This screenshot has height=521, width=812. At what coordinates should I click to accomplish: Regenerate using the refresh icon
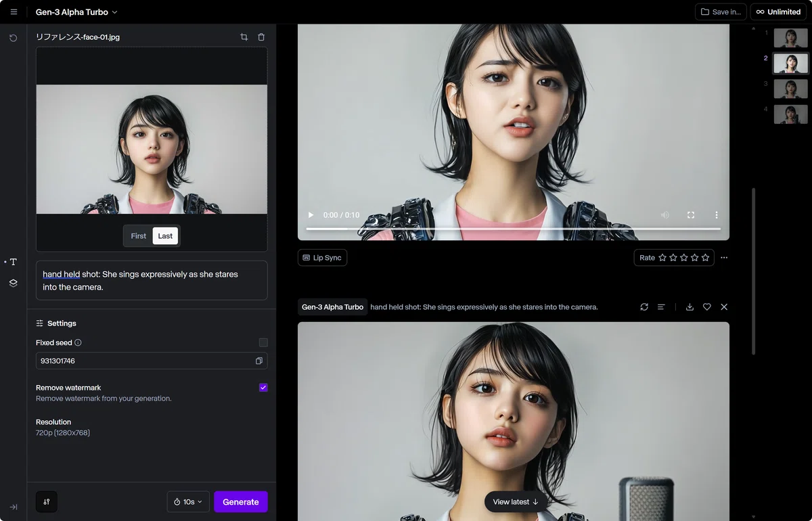click(644, 307)
